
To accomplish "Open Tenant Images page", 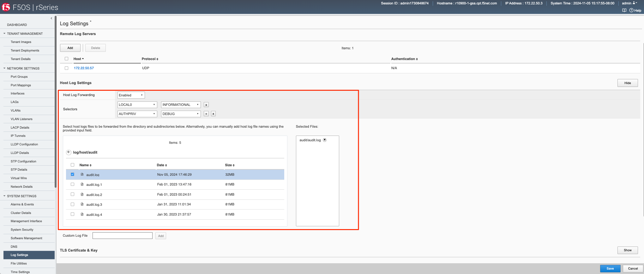I will pos(21,42).
